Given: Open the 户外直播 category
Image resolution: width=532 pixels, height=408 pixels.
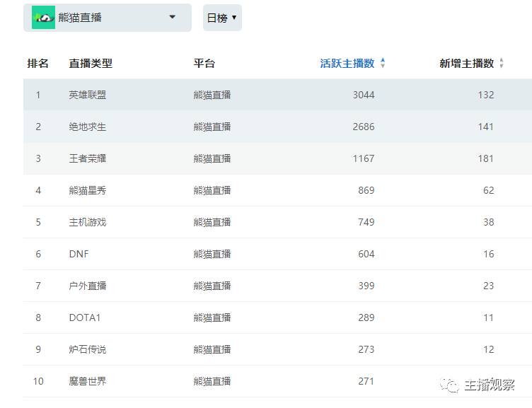Looking at the screenshot, I should coord(88,286).
